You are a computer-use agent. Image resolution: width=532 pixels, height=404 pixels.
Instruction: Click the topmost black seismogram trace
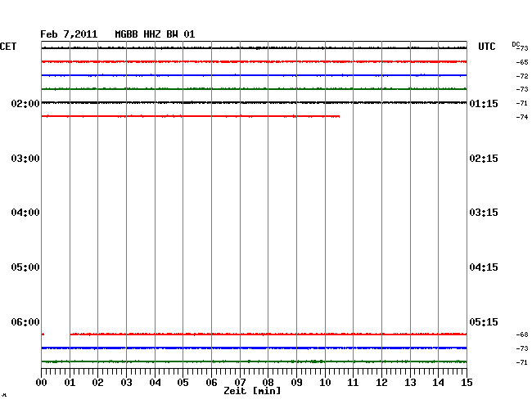coord(254,48)
